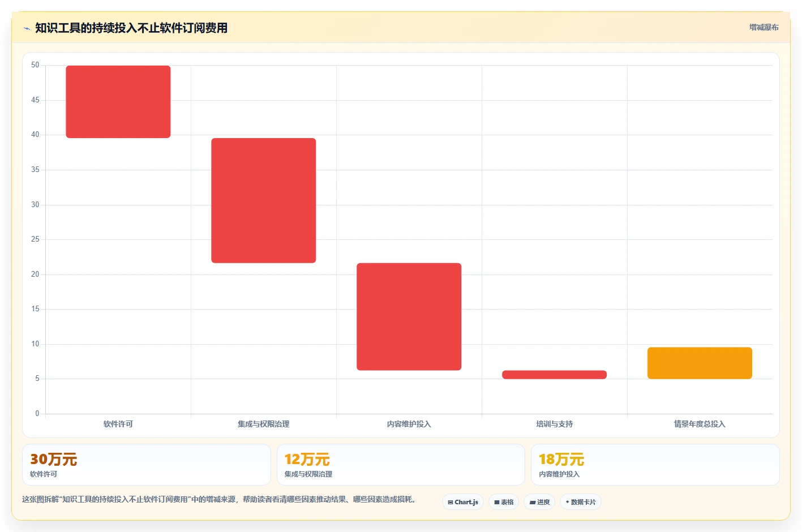
Task: Click the chart title 知识工具的持续投入不止软件订阅费用
Action: click(x=131, y=28)
